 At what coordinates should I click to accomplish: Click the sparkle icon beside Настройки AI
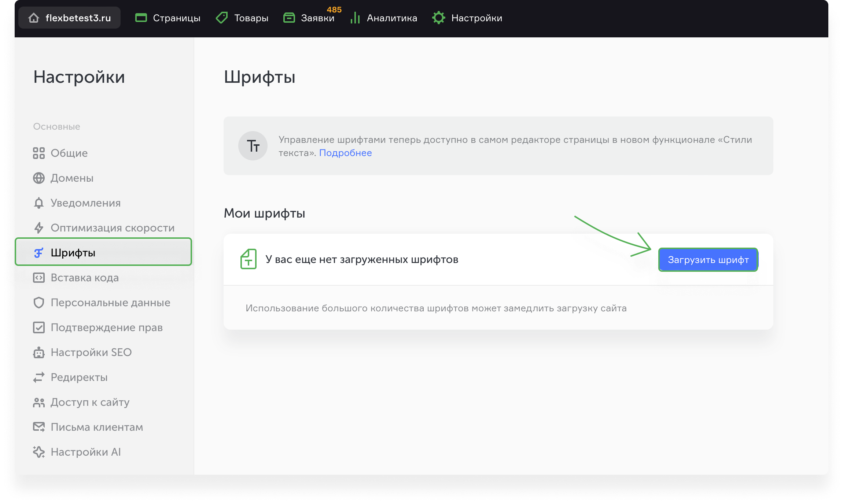point(39,452)
